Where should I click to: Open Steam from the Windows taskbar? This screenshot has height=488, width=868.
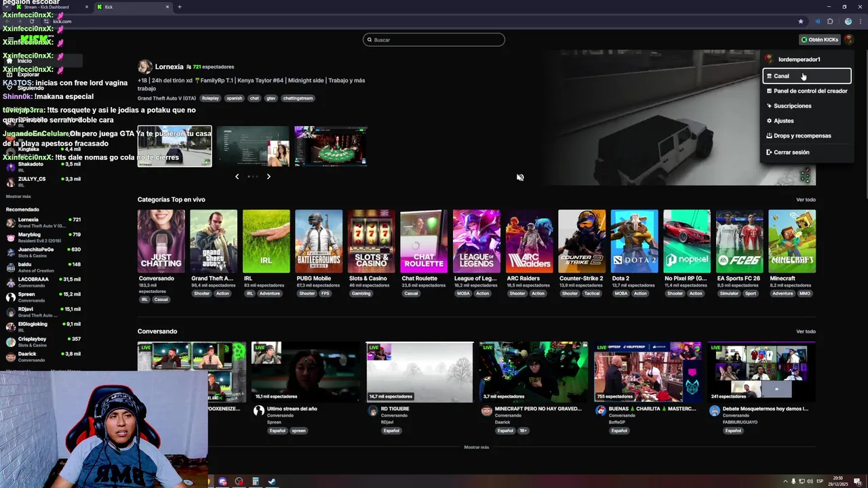click(272, 482)
